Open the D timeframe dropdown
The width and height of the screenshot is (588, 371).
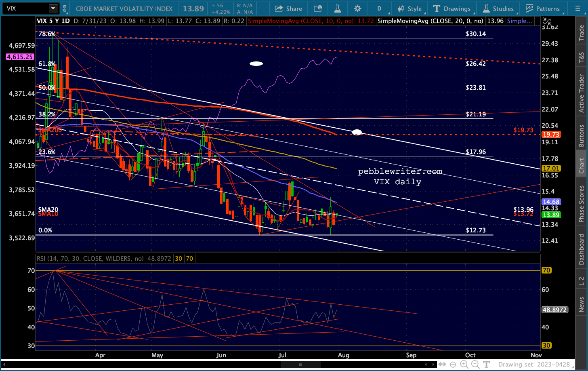point(379,8)
